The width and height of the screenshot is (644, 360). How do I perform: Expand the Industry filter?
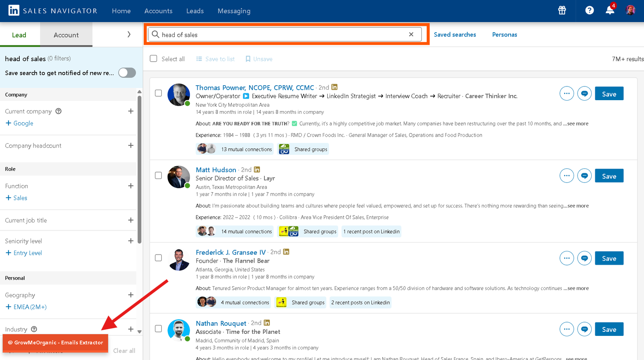click(x=130, y=329)
